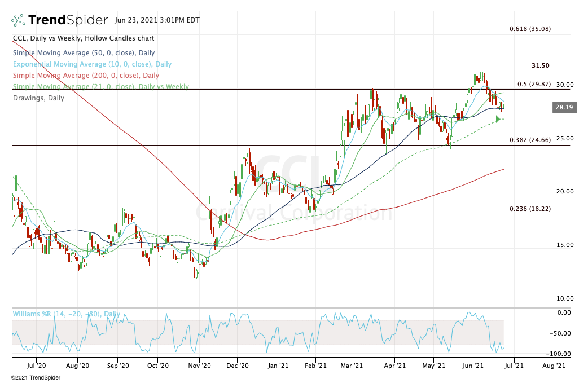Click the Sep '20 date axis label
Image resolution: width=588 pixels, height=383 pixels.
coord(118,366)
